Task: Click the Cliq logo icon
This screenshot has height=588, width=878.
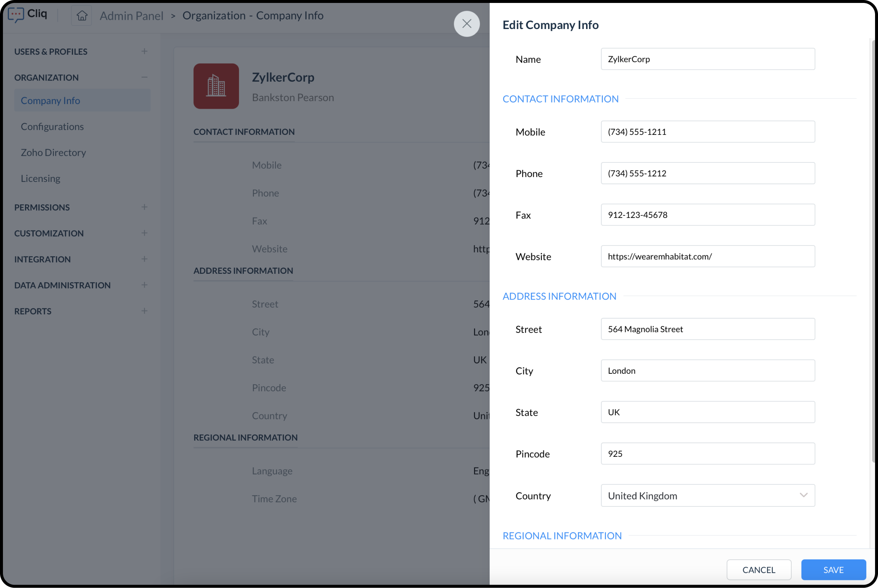Action: pos(16,15)
